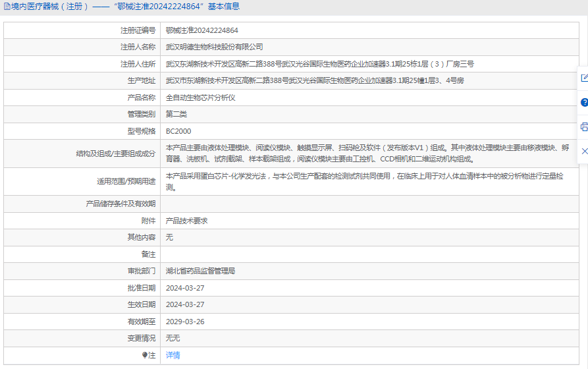Click 其他内容 value 无

(x=169, y=237)
